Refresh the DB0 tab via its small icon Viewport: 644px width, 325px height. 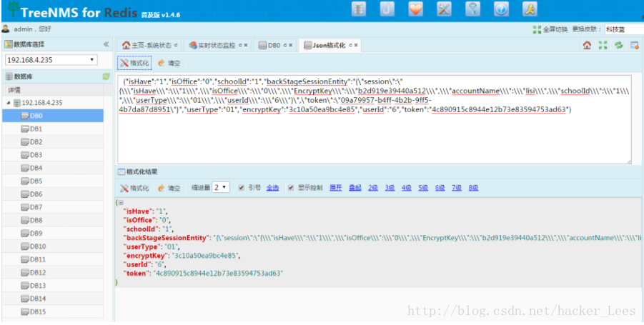click(x=285, y=46)
